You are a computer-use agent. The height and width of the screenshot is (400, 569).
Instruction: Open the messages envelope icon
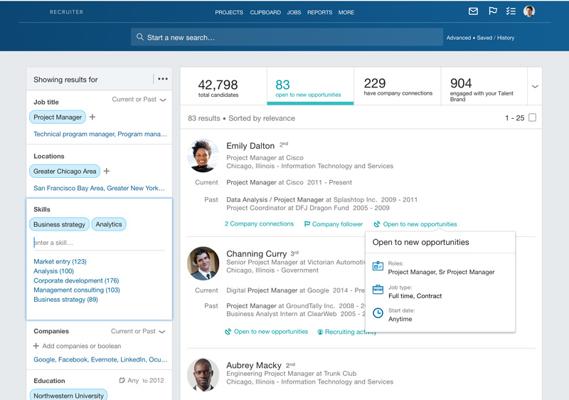pyautogui.click(x=473, y=12)
